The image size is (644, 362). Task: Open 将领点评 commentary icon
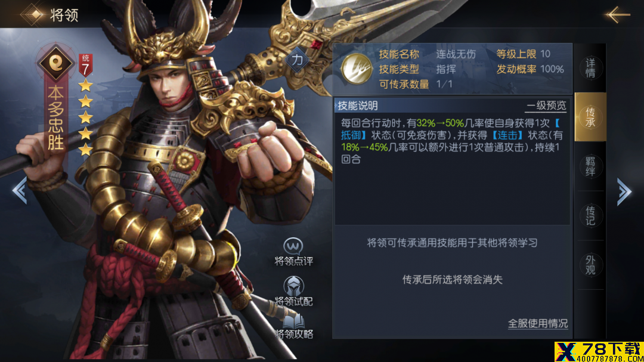click(x=293, y=246)
